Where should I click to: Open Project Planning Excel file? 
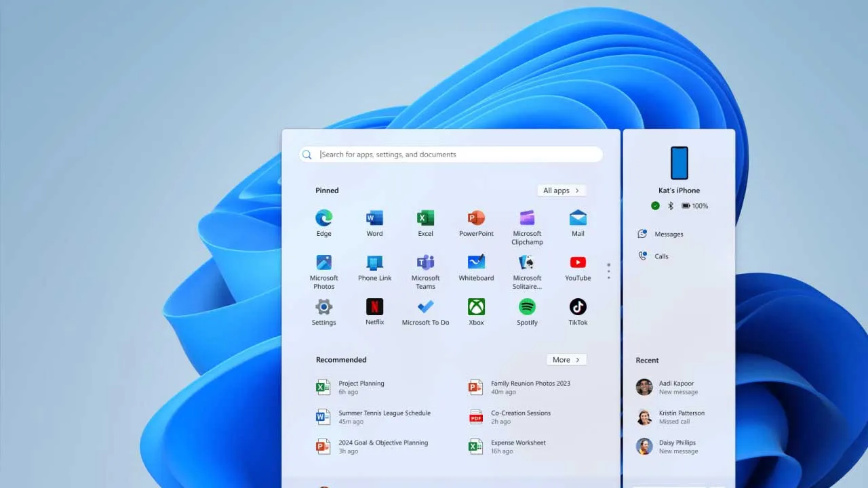pos(351,388)
